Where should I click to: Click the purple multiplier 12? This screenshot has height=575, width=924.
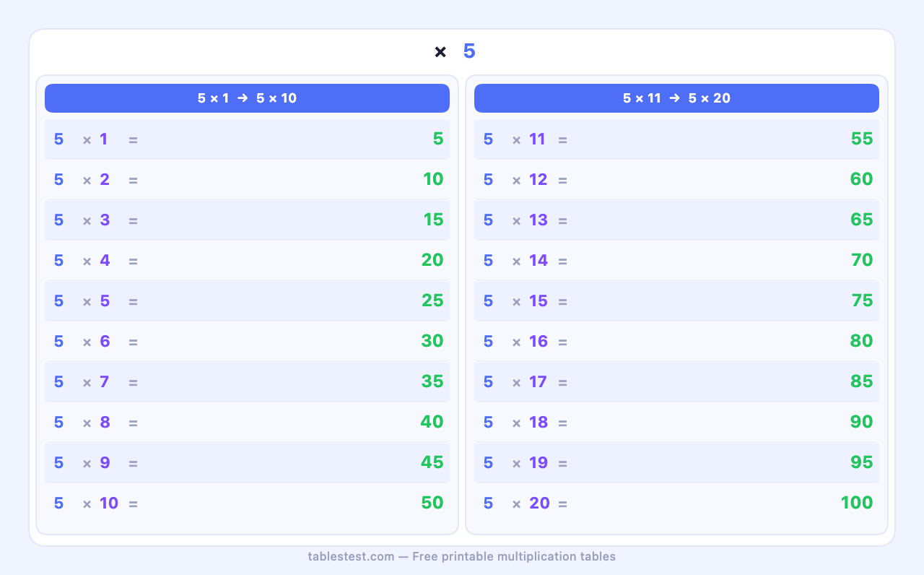(538, 180)
